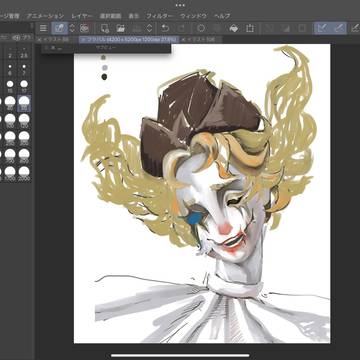Select brush size 2.5 preset
Screen dimensions: 360x360
[x=24, y=53]
